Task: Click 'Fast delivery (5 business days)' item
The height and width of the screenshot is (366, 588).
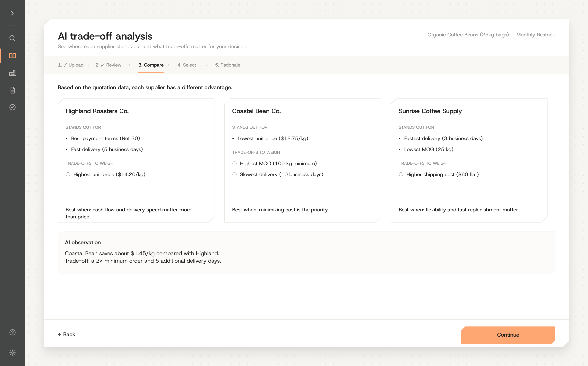Action: 107,149
